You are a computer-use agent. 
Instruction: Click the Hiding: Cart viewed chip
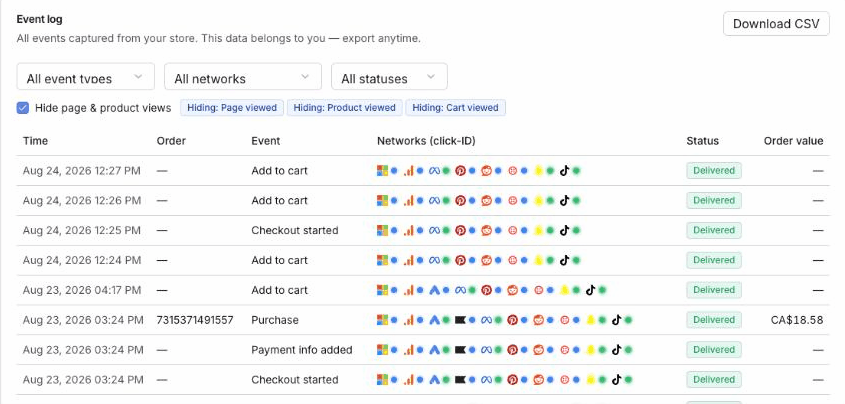[x=455, y=108]
